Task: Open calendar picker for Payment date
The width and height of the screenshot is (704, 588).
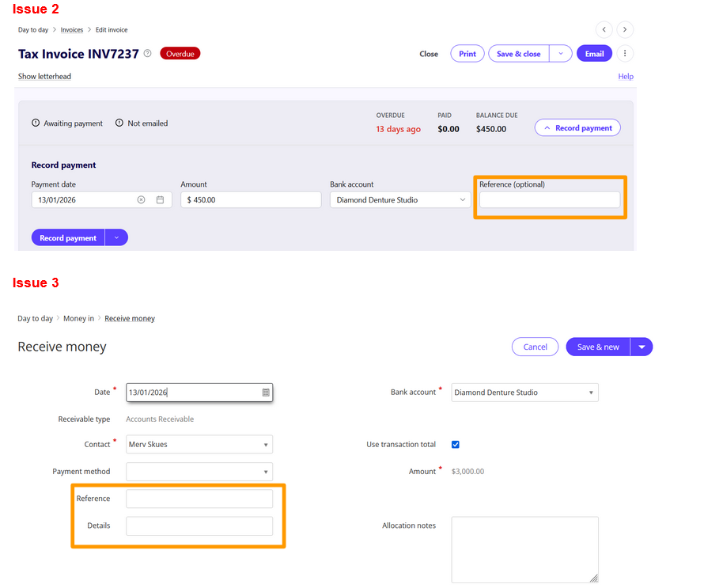Action: pos(160,200)
